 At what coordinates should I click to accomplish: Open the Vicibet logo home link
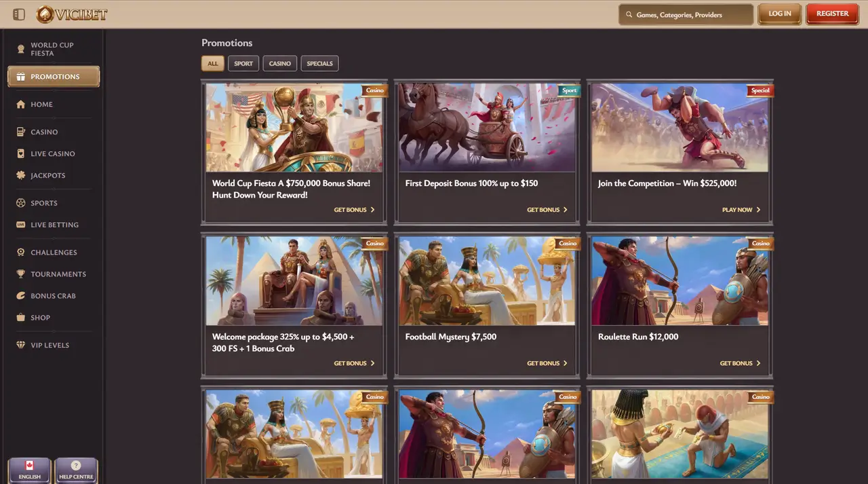(x=72, y=14)
